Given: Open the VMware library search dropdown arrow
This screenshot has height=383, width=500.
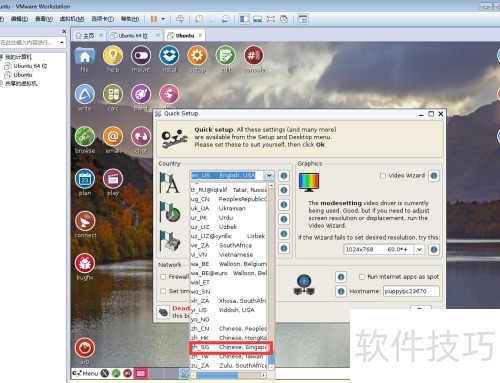Looking at the screenshot, I should (x=62, y=43).
